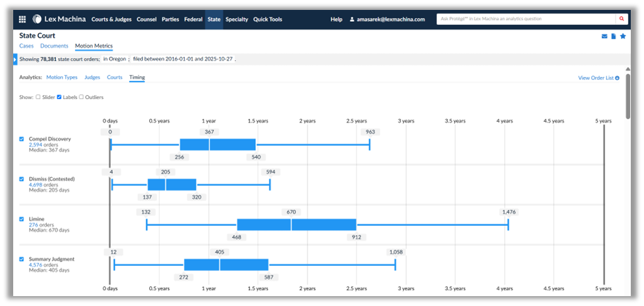Open the Quick Tools menu
Image resolution: width=644 pixels, height=306 pixels.
point(267,19)
